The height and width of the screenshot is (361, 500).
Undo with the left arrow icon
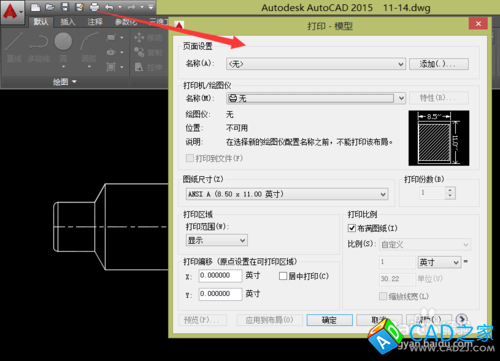tap(109, 7)
